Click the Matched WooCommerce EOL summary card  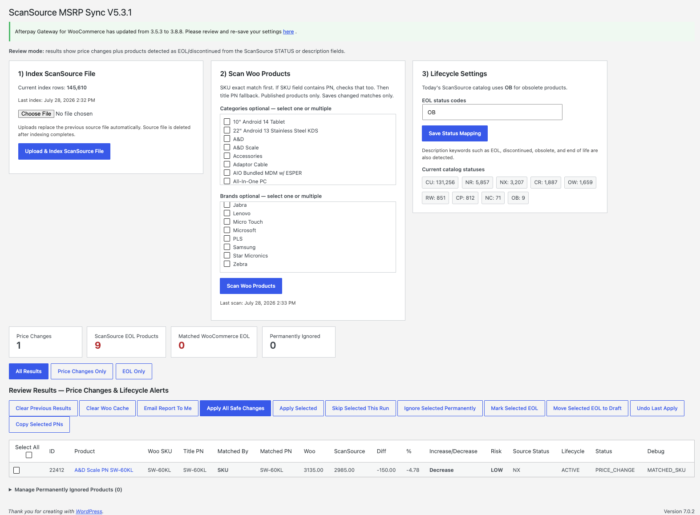click(214, 342)
